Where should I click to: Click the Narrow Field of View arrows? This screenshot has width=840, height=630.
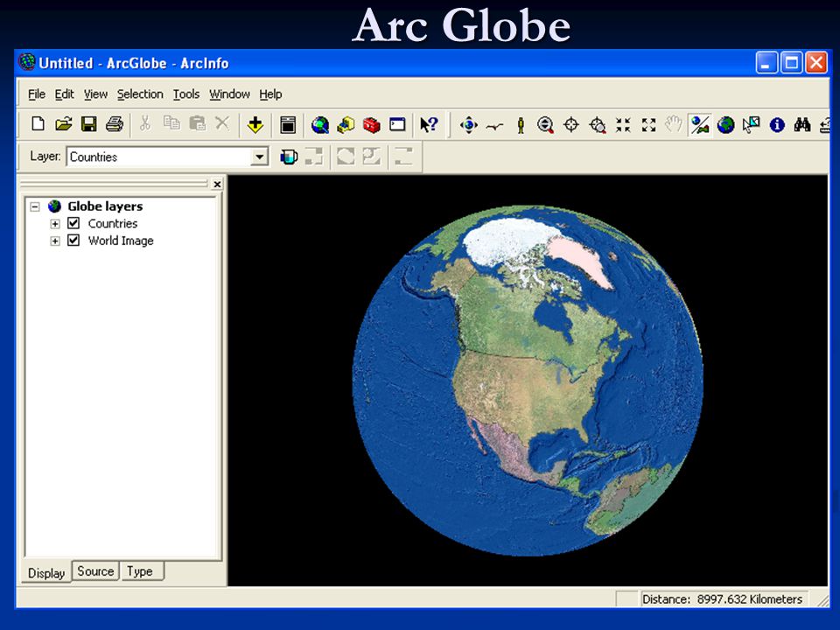(x=623, y=125)
